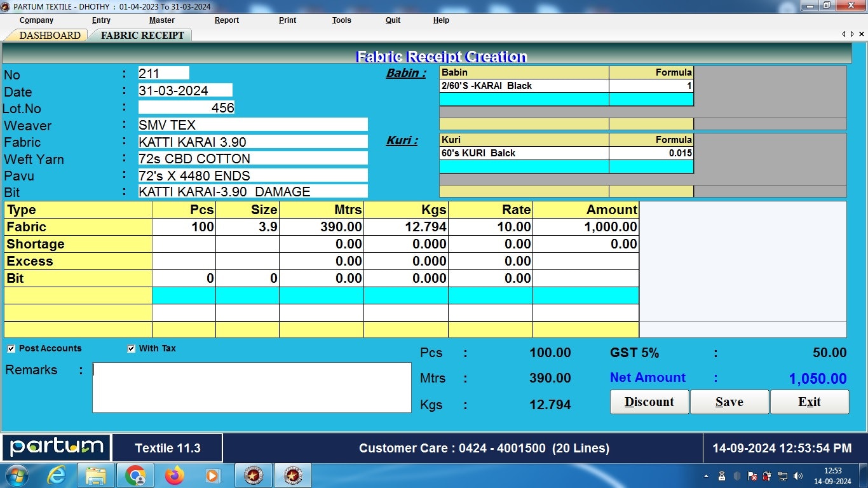Open the Report menu
The image size is (868, 488).
(226, 20)
